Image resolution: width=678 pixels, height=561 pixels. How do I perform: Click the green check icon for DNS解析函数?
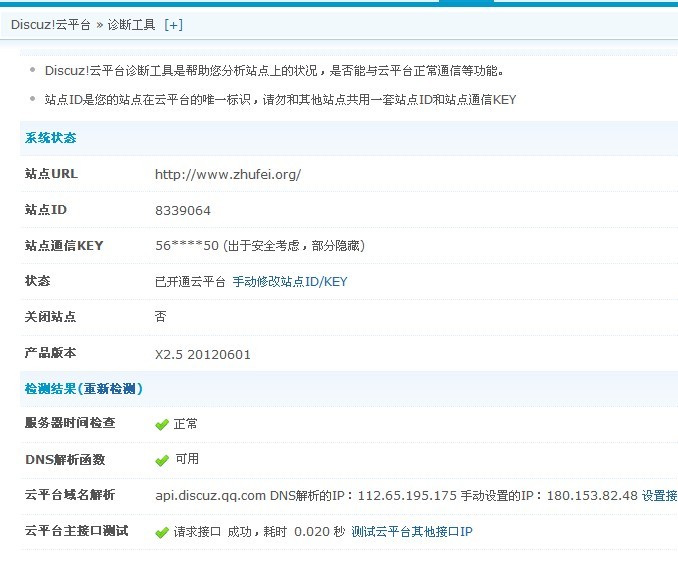click(x=161, y=460)
